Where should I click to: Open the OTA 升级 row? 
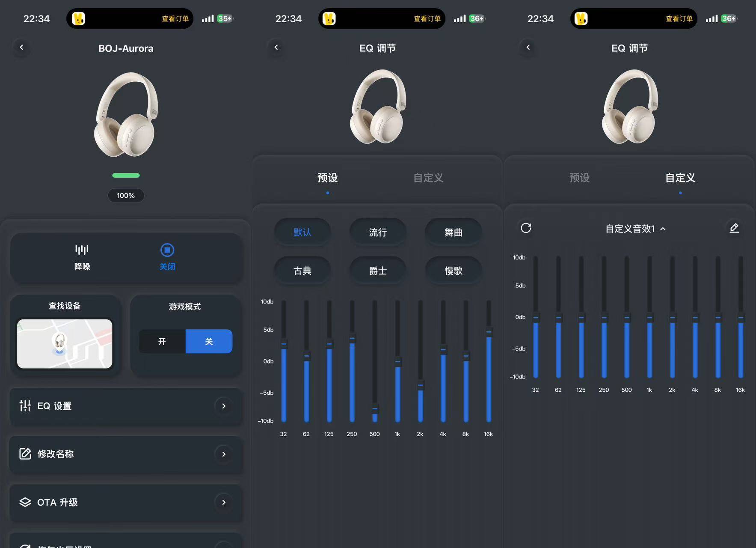(126, 502)
